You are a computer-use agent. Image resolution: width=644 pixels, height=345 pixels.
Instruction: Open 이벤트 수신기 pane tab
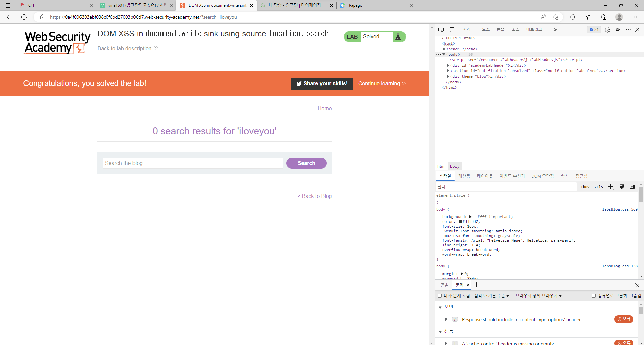coord(512,176)
